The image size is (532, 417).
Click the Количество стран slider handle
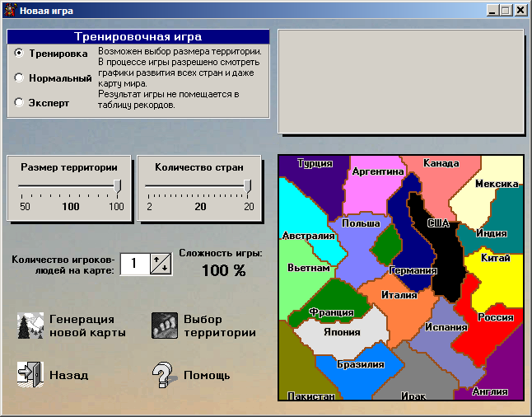tap(248, 187)
